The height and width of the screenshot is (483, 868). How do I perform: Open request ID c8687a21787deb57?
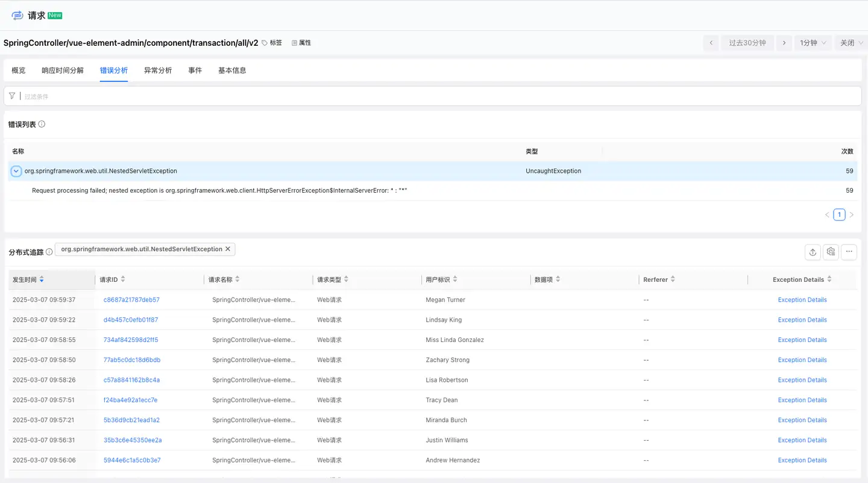[131, 300]
